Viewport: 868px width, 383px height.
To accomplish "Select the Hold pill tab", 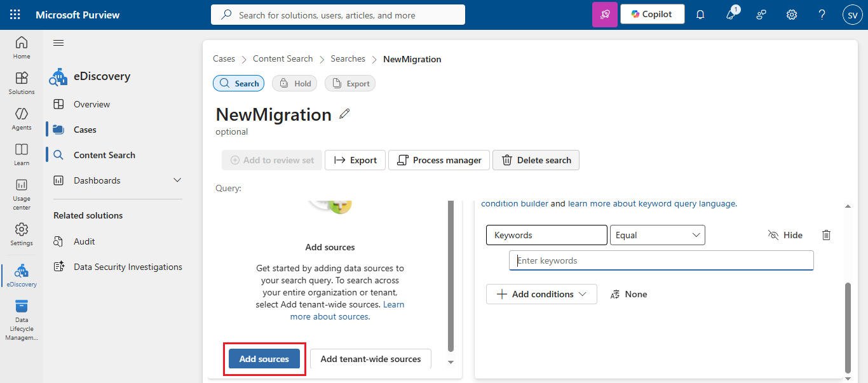I will point(294,83).
